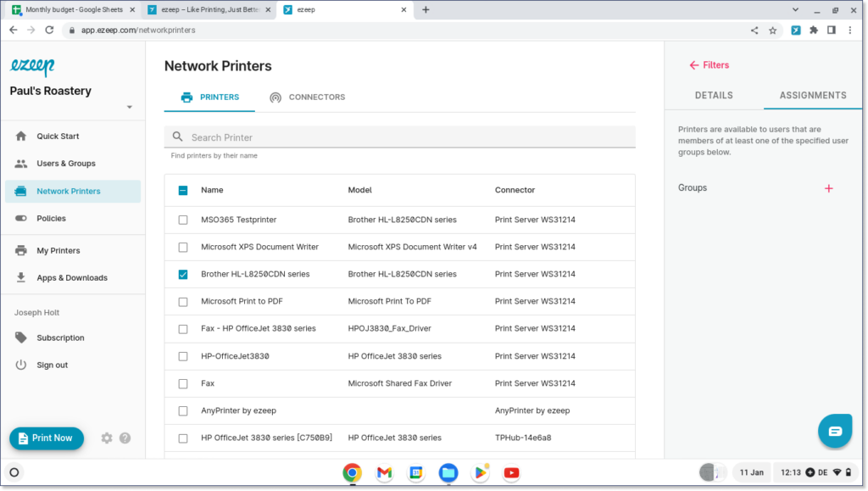The width and height of the screenshot is (868, 491).
Task: Open the Chrome extensions puzzle icon
Action: [x=814, y=31]
